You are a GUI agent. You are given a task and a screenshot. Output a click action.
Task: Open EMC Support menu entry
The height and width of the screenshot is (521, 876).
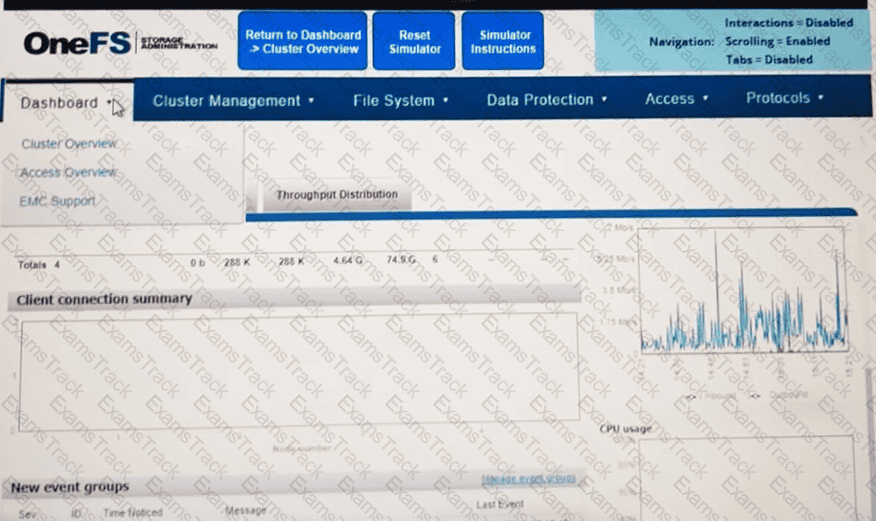[x=58, y=201]
